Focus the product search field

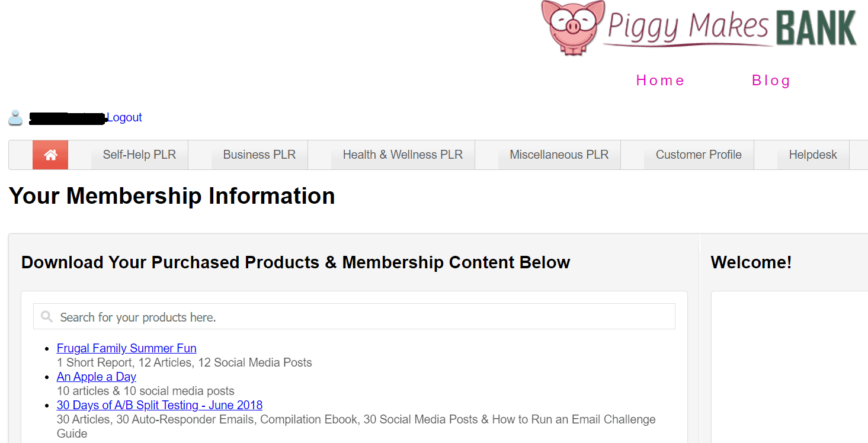[x=355, y=317]
